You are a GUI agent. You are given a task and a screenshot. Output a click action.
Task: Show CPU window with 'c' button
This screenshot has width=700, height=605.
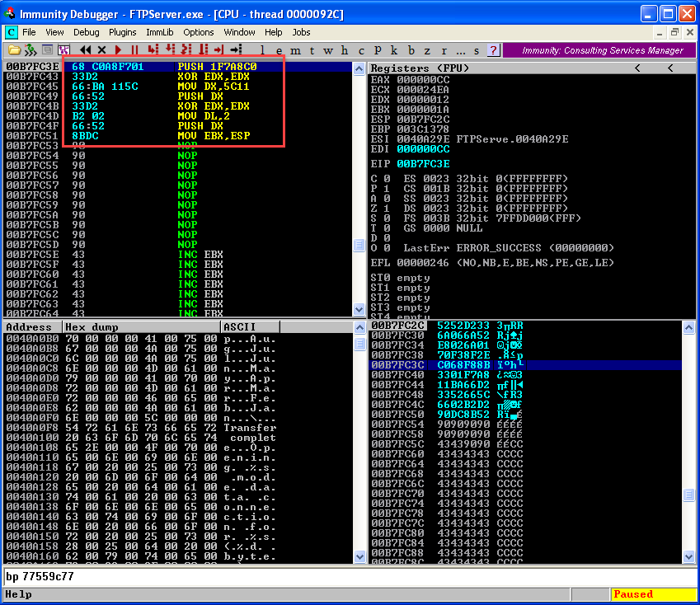361,50
